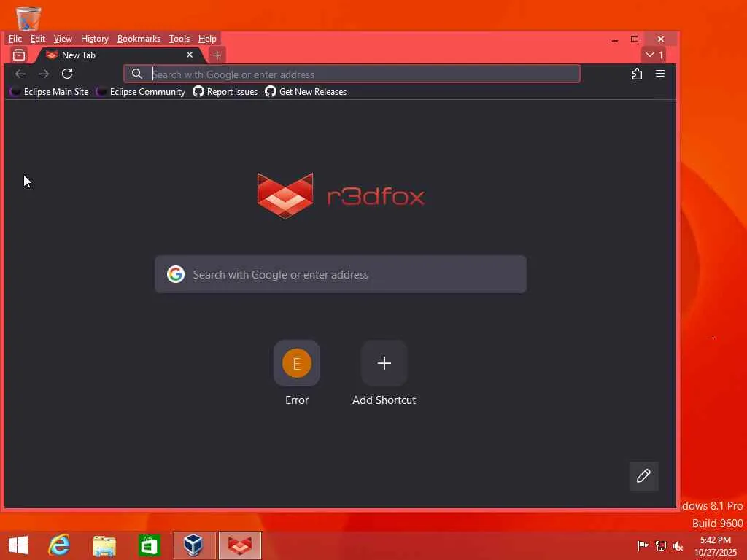Screen dimensions: 747x560
Task: Switch to VirtualBox taskbar icon
Action: pyautogui.click(x=194, y=545)
